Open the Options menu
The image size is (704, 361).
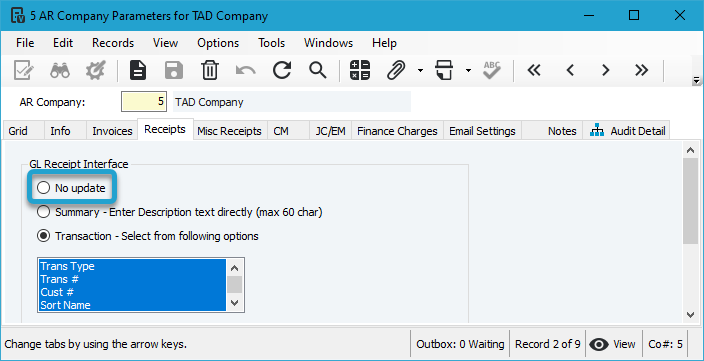click(x=218, y=43)
